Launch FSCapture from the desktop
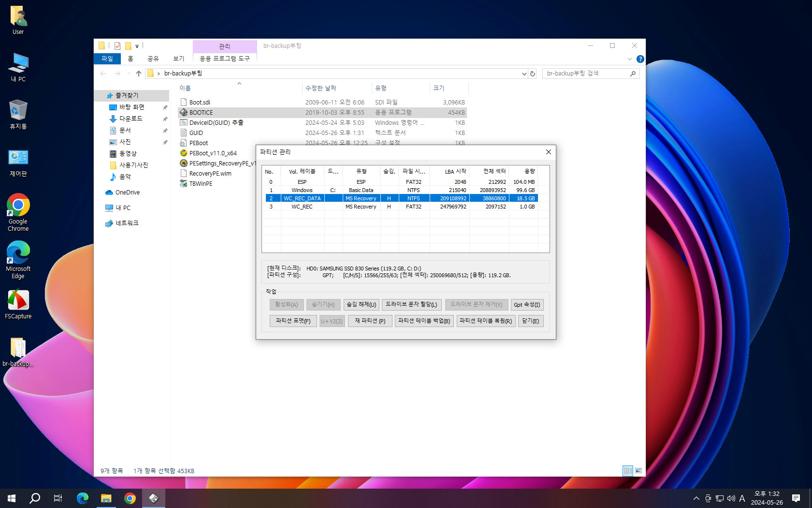Viewport: 812px width, 508px height. 18,304
